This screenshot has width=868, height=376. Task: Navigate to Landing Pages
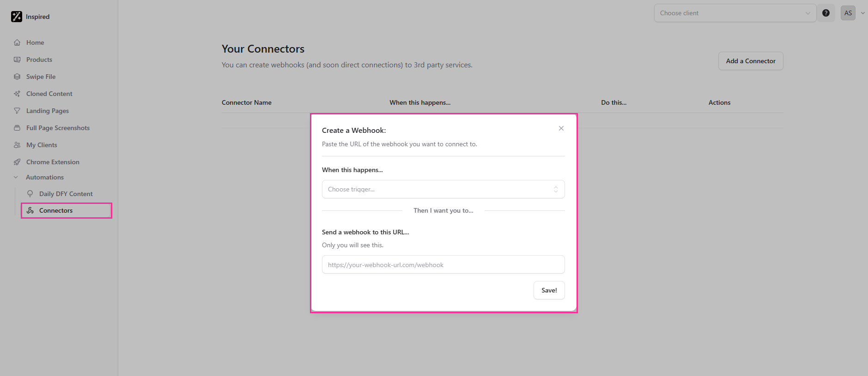[48, 111]
